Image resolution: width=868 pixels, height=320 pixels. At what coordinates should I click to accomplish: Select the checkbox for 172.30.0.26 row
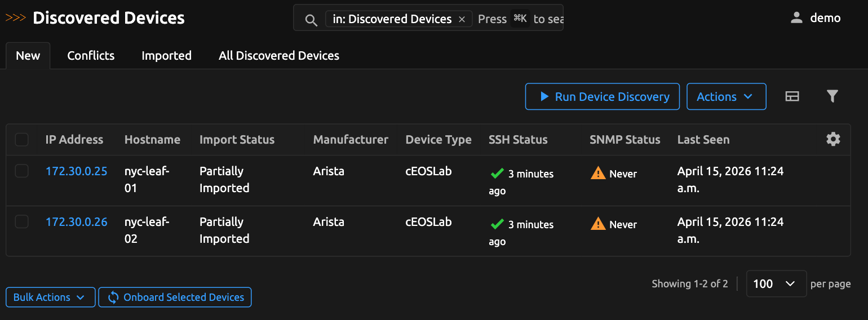(21, 222)
